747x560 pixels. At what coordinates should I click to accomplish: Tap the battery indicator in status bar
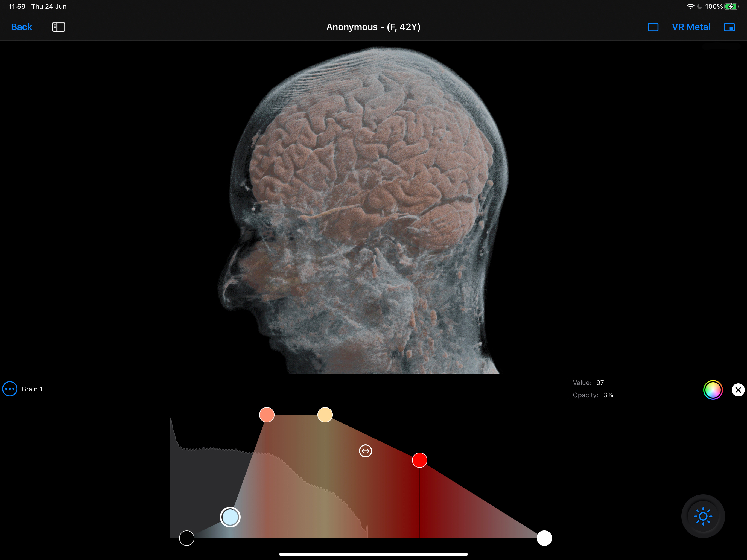point(731,6)
